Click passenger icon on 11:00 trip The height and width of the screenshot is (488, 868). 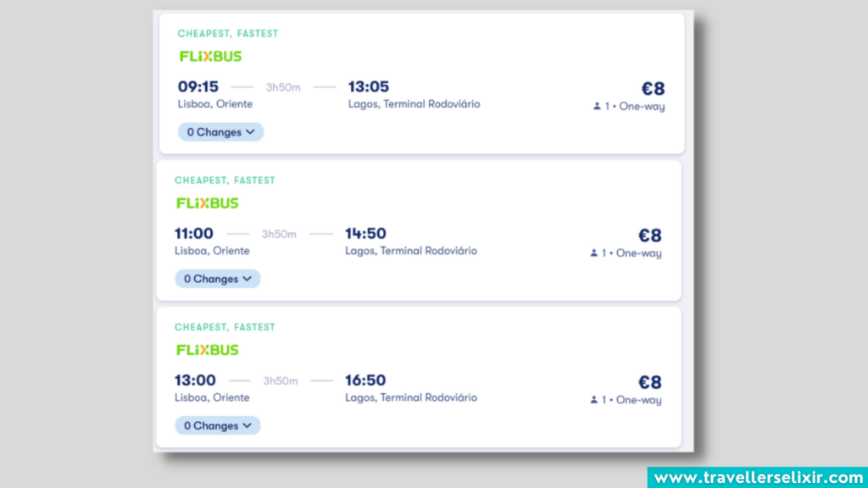[x=594, y=253]
